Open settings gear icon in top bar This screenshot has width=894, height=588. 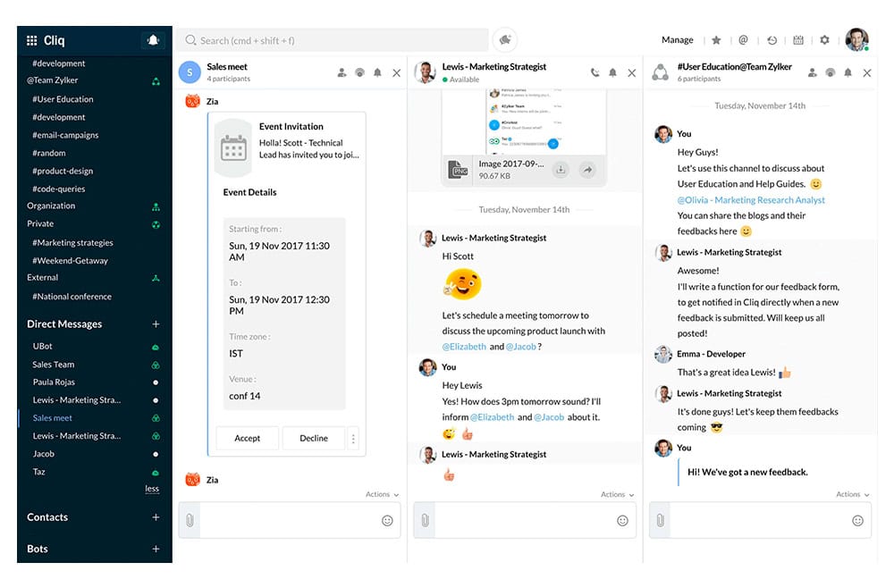click(x=824, y=40)
